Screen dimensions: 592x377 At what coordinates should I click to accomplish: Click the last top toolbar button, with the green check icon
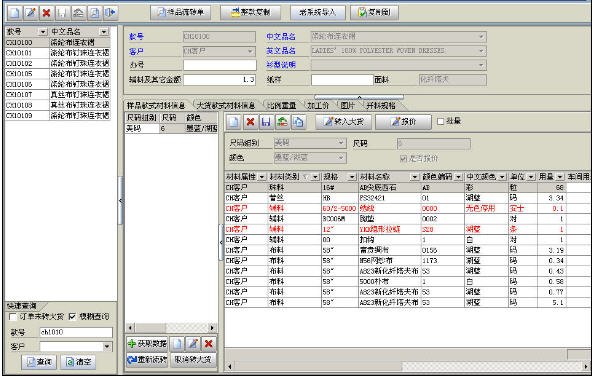click(x=374, y=12)
